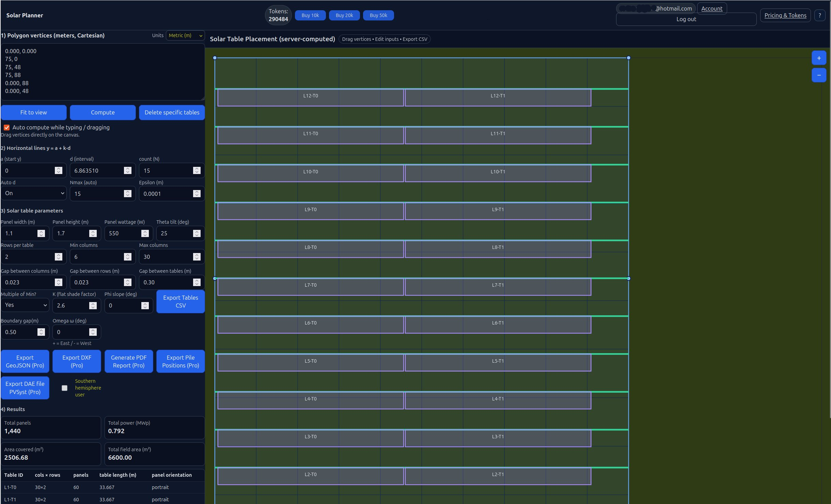Screen dimensions: 831x504
Task: Open Delete specific tables
Action: (x=172, y=112)
